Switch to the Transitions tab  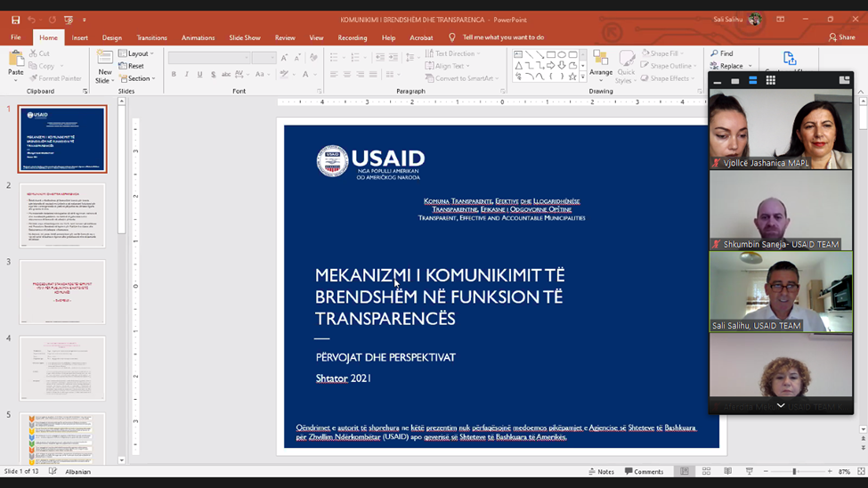(x=151, y=37)
